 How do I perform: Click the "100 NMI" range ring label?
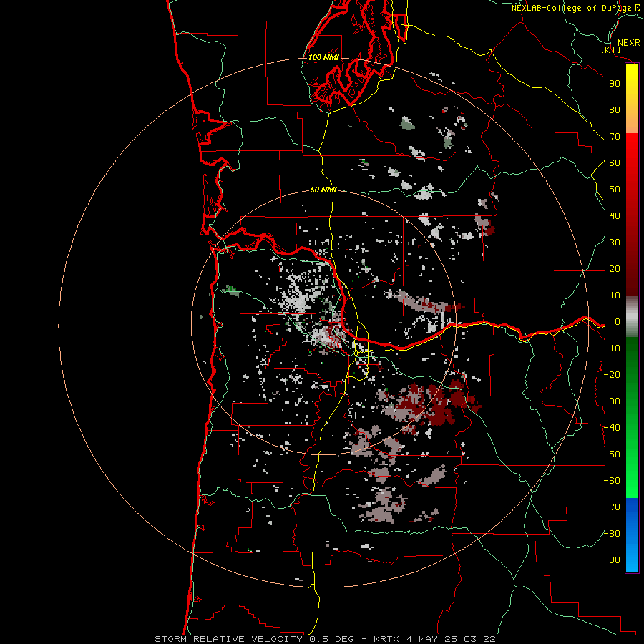pyautogui.click(x=323, y=57)
